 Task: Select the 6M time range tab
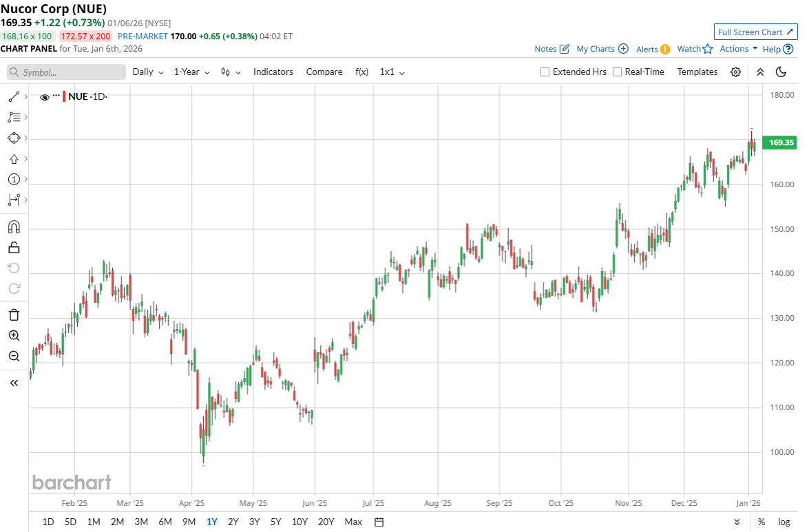pyautogui.click(x=165, y=522)
